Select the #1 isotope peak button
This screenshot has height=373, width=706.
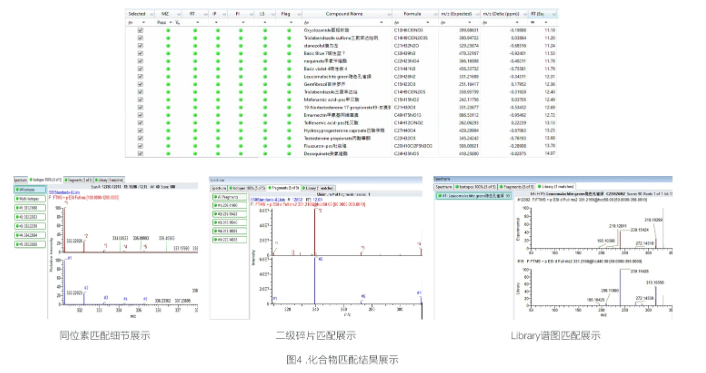(30, 208)
